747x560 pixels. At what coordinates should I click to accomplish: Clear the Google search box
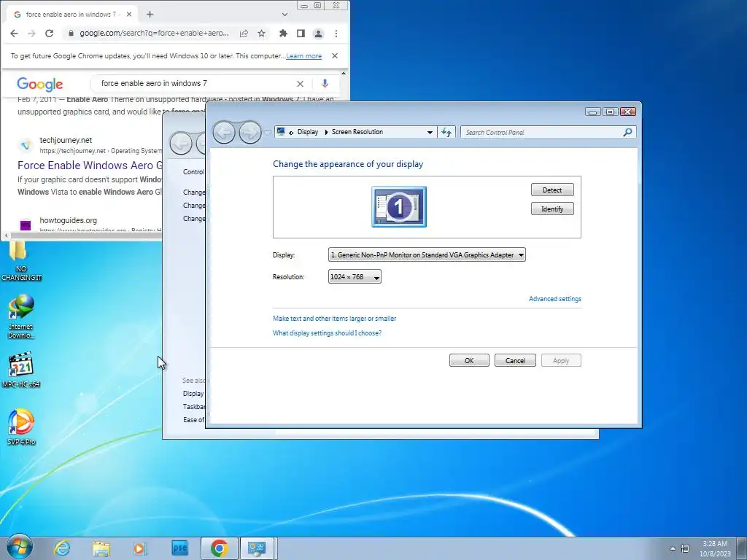(x=300, y=84)
